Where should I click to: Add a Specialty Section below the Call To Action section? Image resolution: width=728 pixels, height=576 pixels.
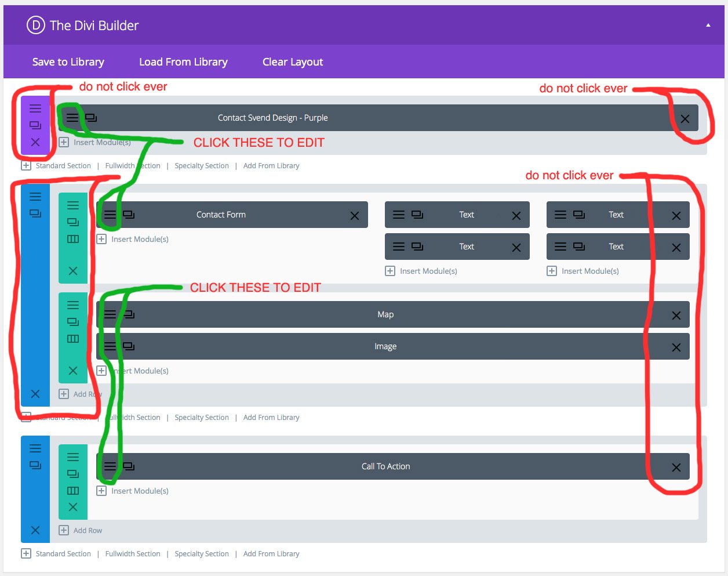point(202,554)
